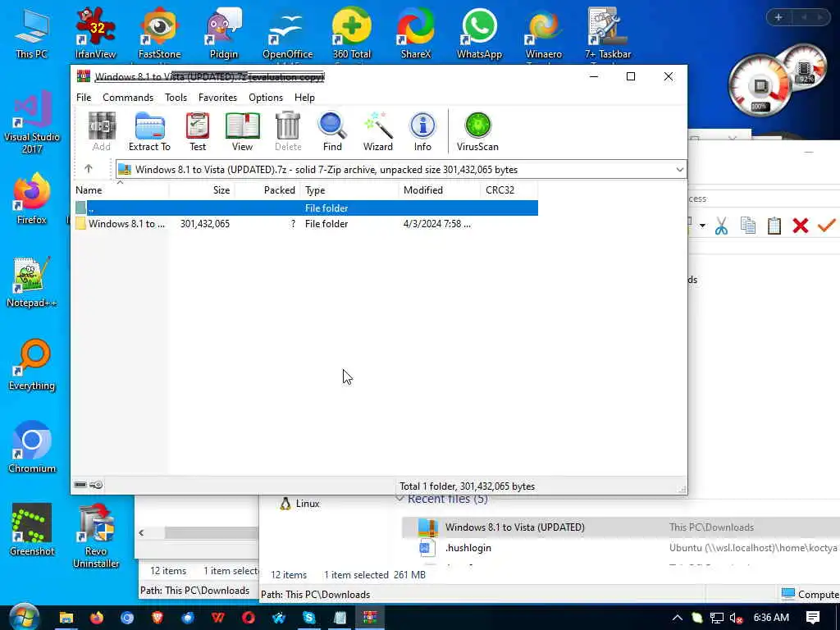The height and width of the screenshot is (630, 840).
Task: Open ShareX desktop shortcut
Action: [416, 34]
